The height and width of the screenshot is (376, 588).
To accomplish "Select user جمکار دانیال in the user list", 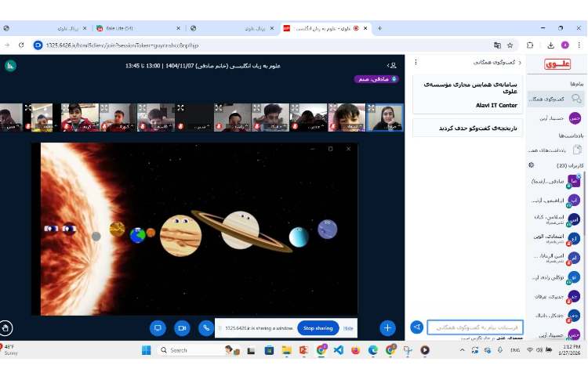I will click(556, 316).
